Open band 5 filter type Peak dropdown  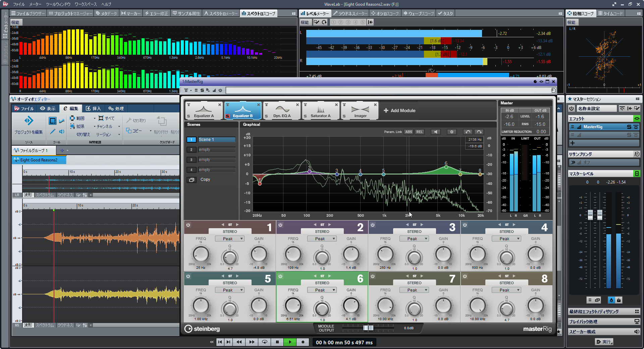tap(229, 290)
